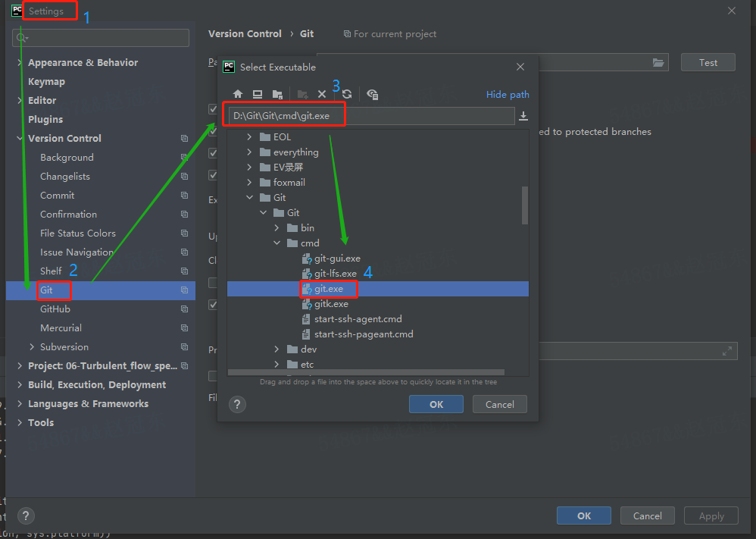
Task: Click the per-project icon on Mercurial row
Action: click(x=184, y=328)
